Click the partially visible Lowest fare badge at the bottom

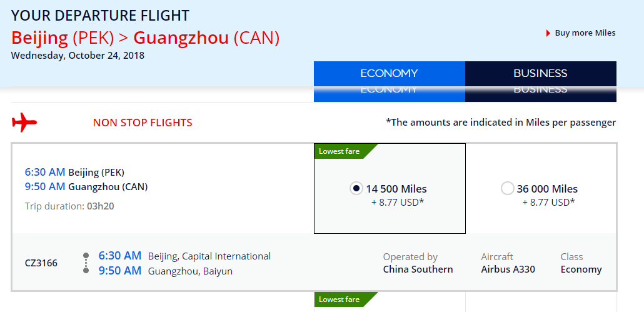coord(345,299)
